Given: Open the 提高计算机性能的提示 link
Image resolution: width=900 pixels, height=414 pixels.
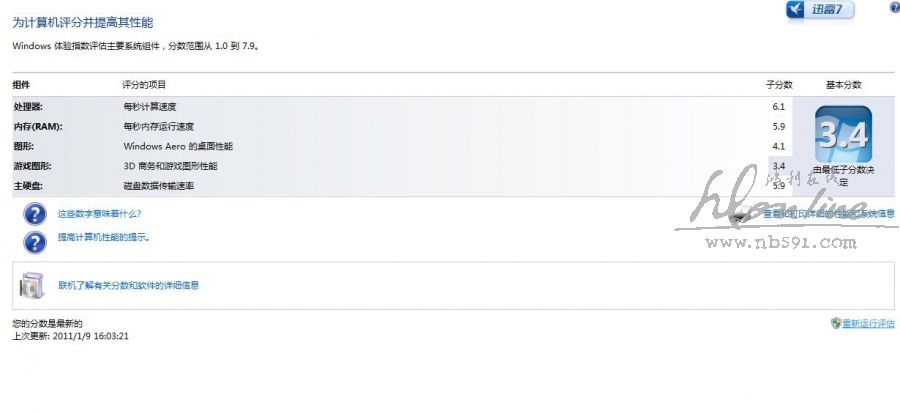Looking at the screenshot, I should pyautogui.click(x=104, y=238).
